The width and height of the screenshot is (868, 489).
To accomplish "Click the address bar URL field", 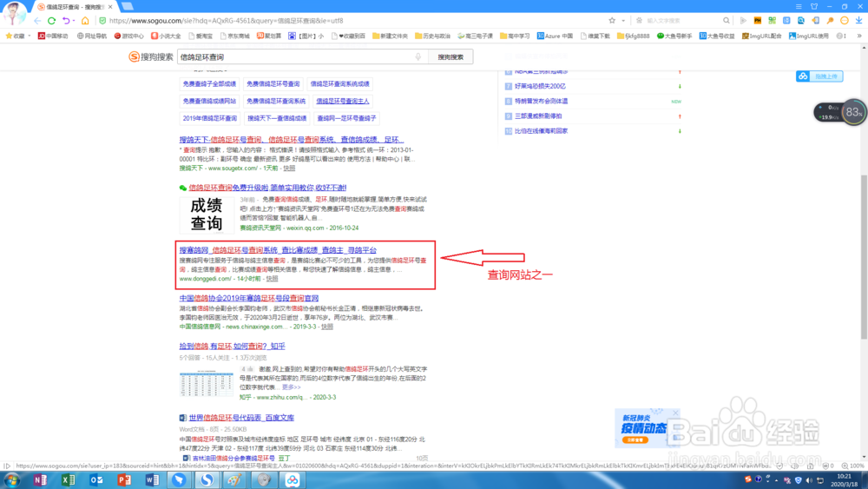I will pos(354,21).
